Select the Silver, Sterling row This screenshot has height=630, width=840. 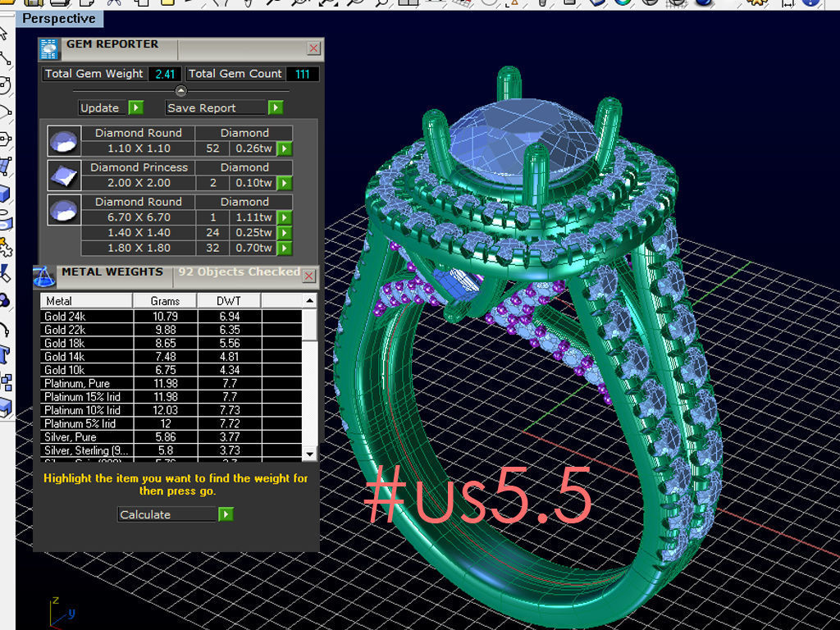pyautogui.click(x=171, y=450)
